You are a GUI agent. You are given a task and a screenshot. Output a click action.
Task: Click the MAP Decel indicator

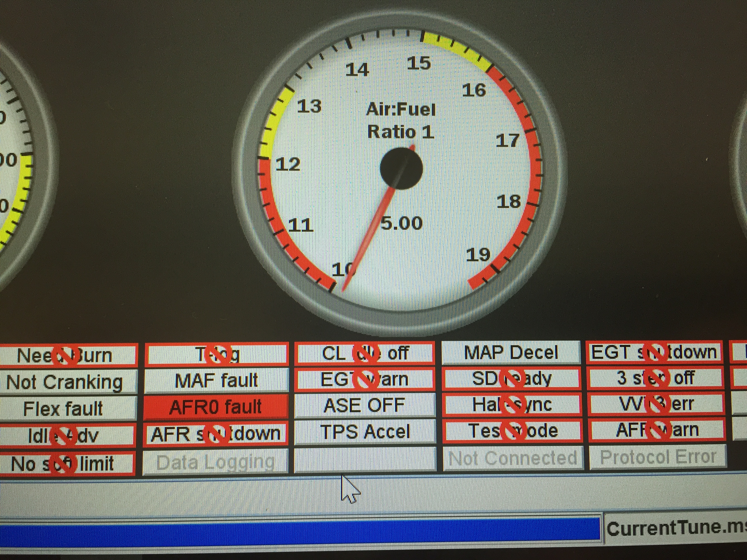[511, 353]
